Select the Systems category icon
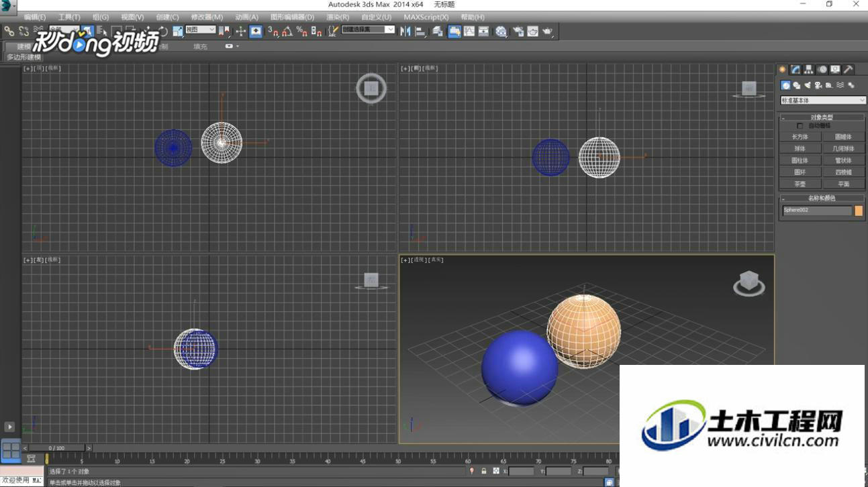 (851, 85)
